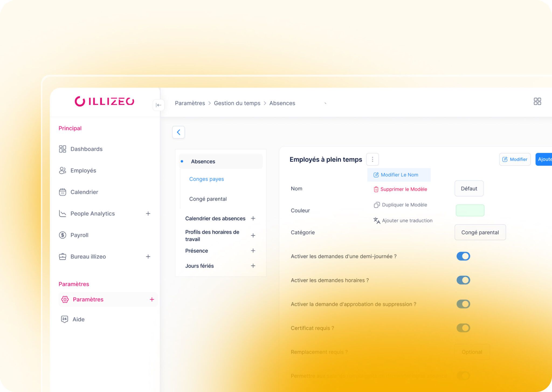Expand the Jours fériés section

click(x=253, y=266)
